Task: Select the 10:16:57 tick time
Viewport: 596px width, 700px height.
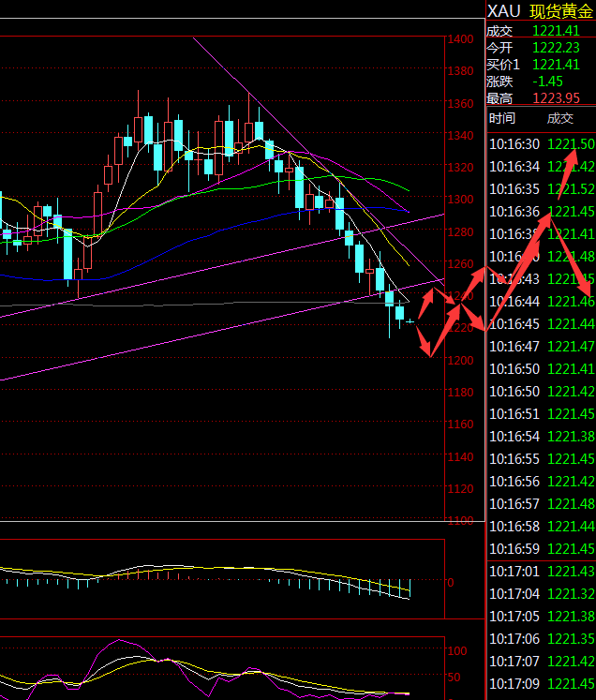Action: (x=514, y=503)
